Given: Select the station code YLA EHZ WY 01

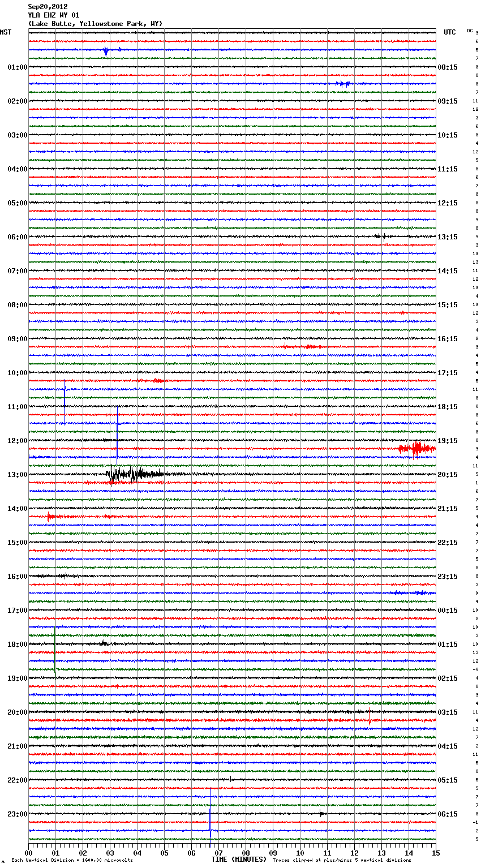Looking at the screenshot, I should tap(54, 15).
